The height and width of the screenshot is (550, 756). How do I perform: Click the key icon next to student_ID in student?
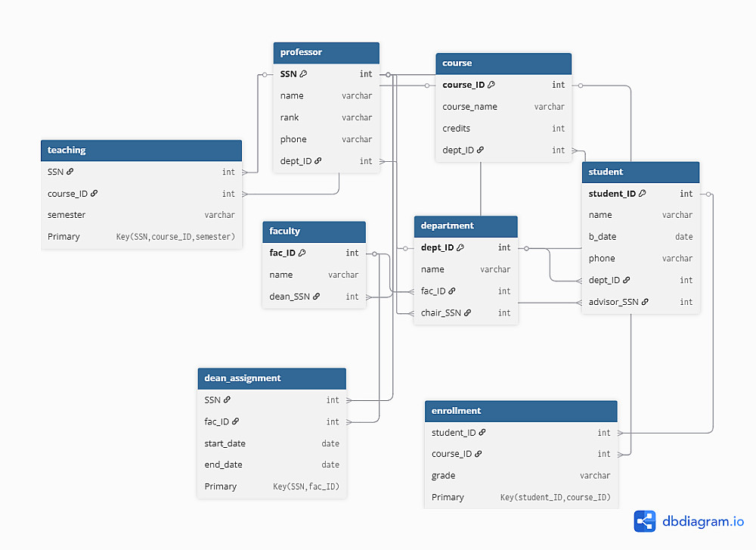coord(643,194)
